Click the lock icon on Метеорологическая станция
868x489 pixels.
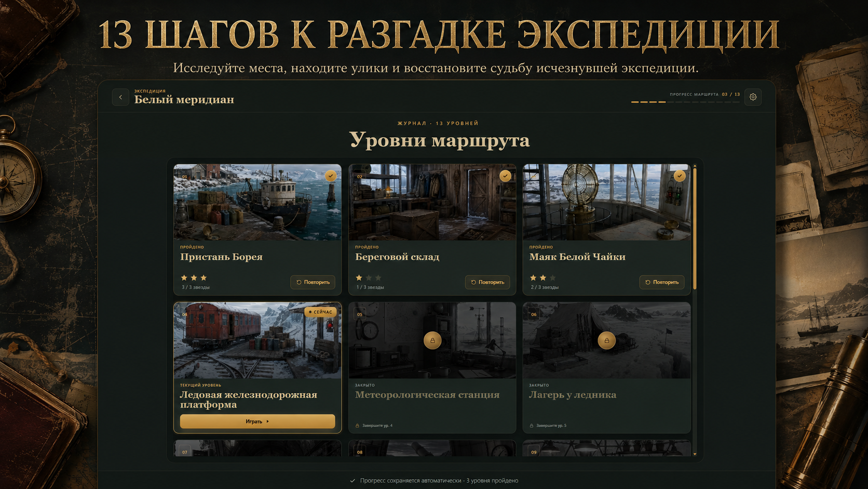[432, 340]
